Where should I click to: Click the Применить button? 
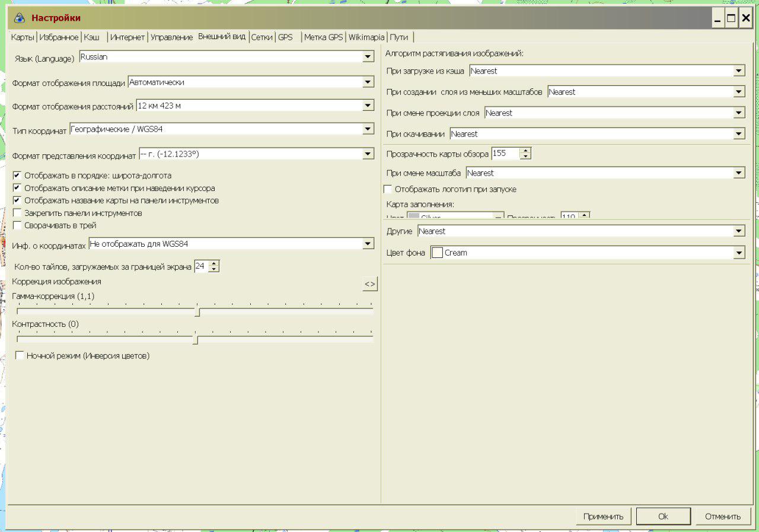click(x=603, y=517)
